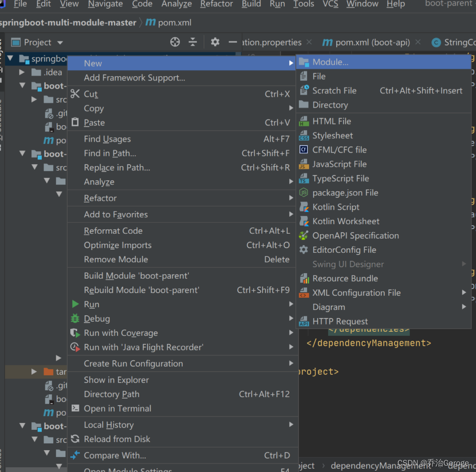
Task: Close the application.properties tab
Action: point(309,42)
